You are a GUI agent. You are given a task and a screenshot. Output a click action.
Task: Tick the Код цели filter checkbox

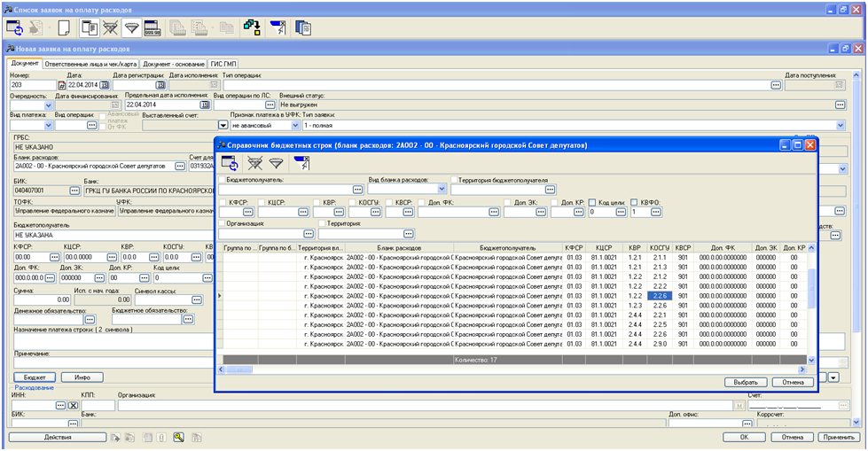[593, 202]
